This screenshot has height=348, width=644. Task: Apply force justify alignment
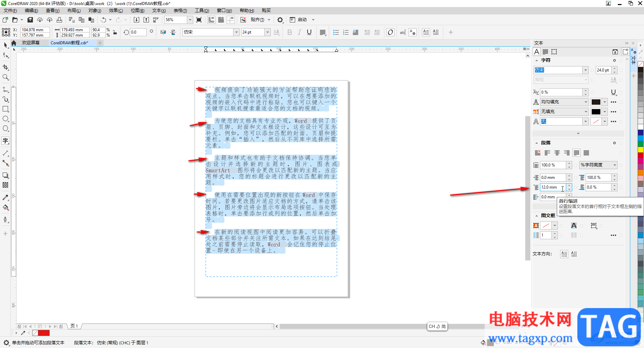click(586, 153)
